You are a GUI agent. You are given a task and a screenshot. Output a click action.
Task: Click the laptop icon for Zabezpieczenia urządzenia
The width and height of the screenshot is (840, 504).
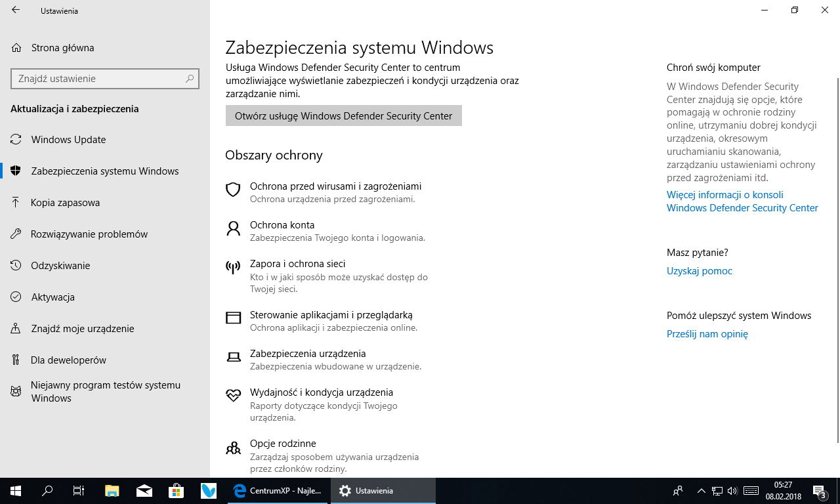pyautogui.click(x=233, y=357)
